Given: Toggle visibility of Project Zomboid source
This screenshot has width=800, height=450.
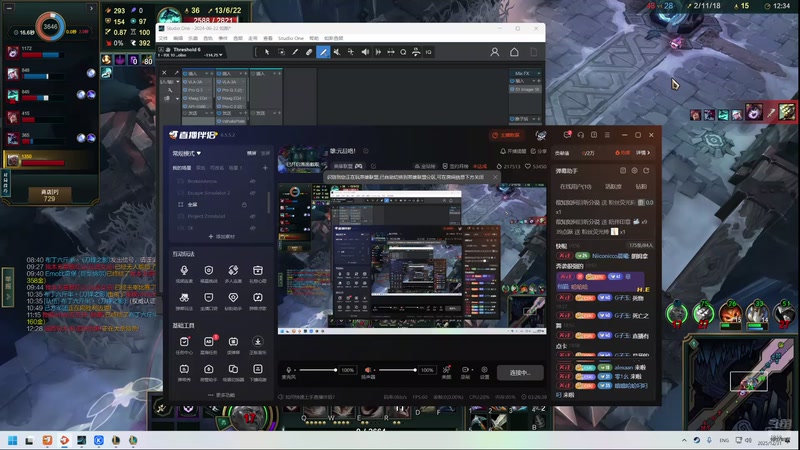Looking at the screenshot, I should (253, 216).
